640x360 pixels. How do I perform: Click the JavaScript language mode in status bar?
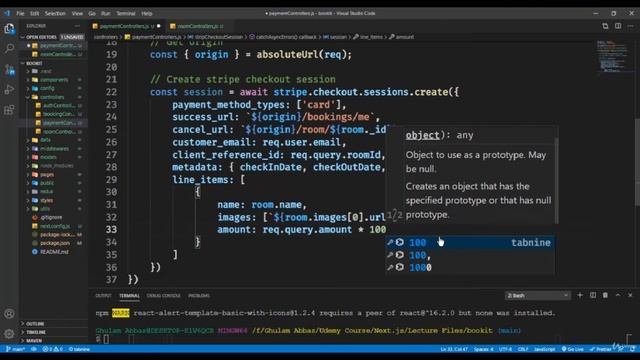point(544,349)
